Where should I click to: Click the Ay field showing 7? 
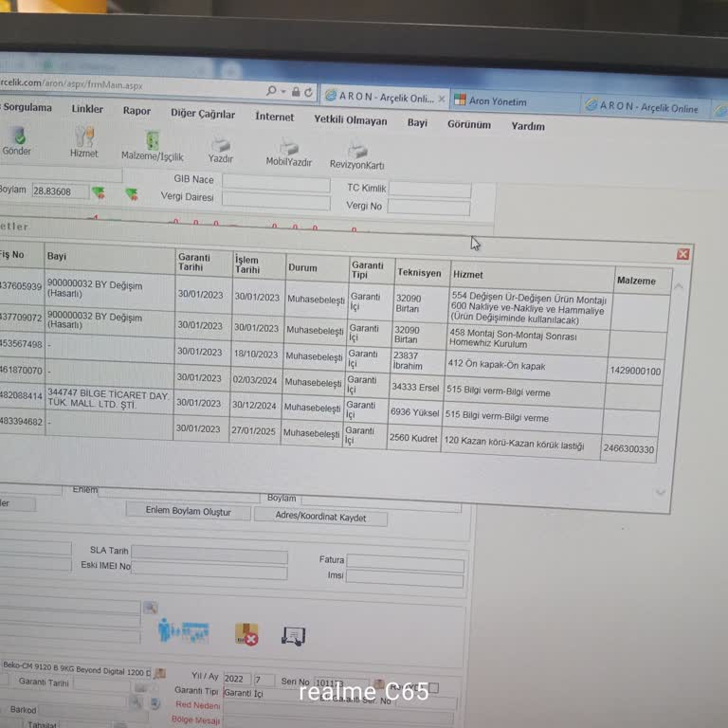(264, 680)
